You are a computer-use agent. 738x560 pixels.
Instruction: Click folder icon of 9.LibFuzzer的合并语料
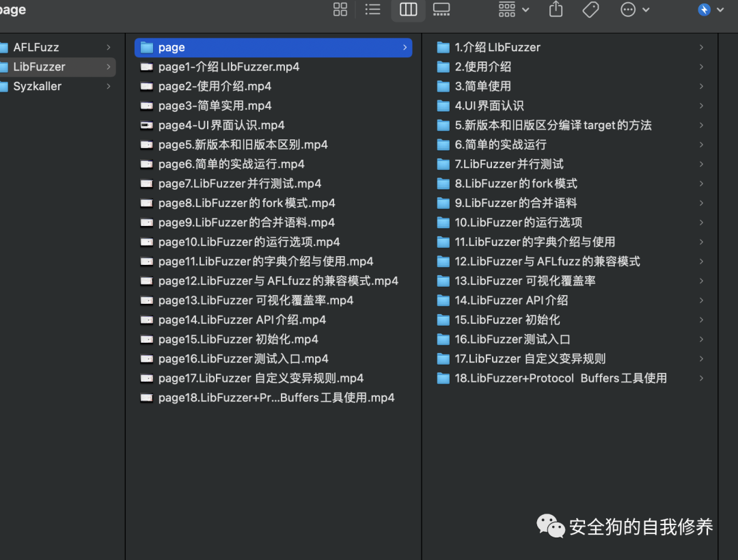[443, 203]
